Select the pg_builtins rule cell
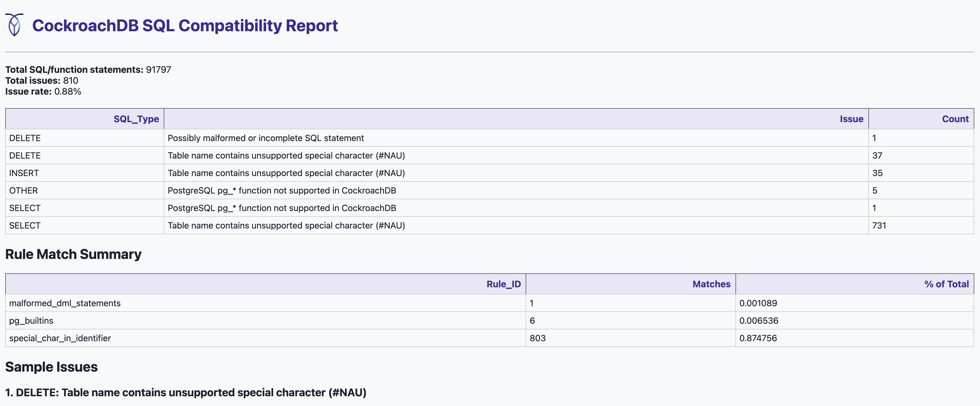This screenshot has height=406, width=980. click(31, 321)
